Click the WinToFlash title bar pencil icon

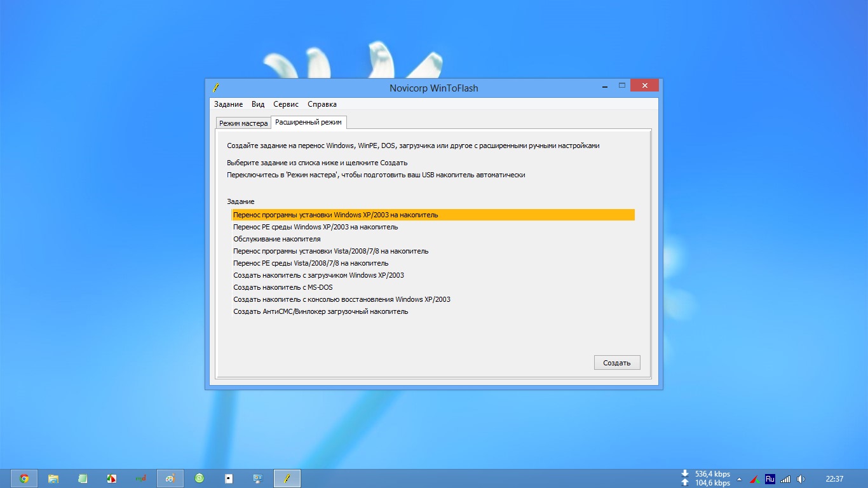[216, 87]
